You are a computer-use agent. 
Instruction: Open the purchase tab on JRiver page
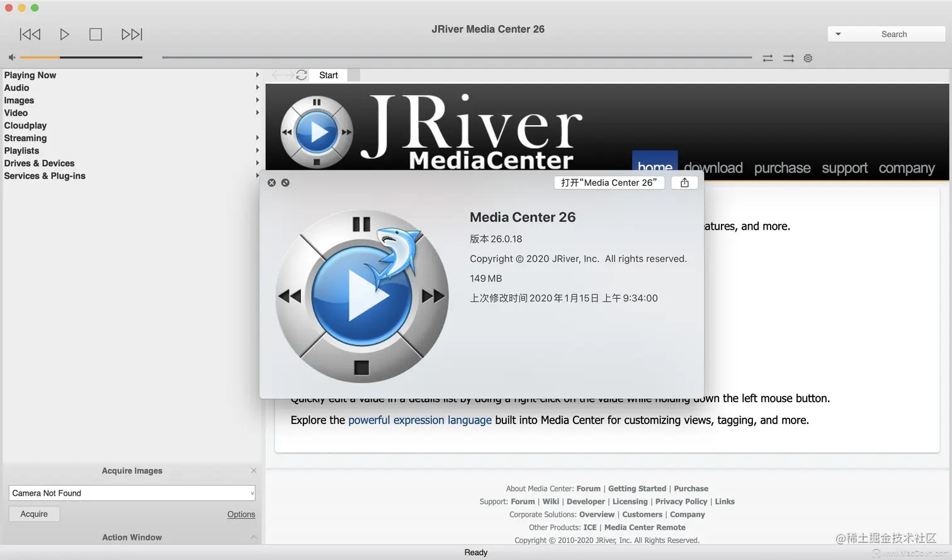[782, 168]
